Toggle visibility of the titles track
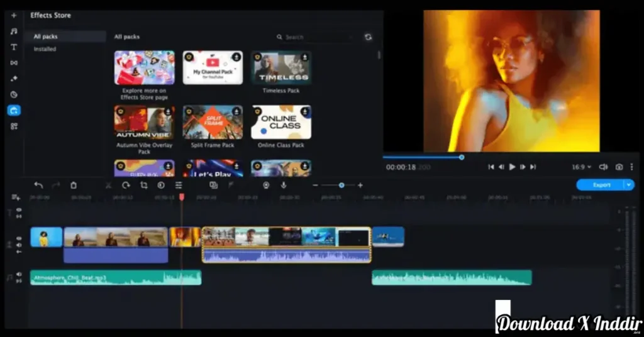This screenshot has height=337, width=644. [x=19, y=210]
